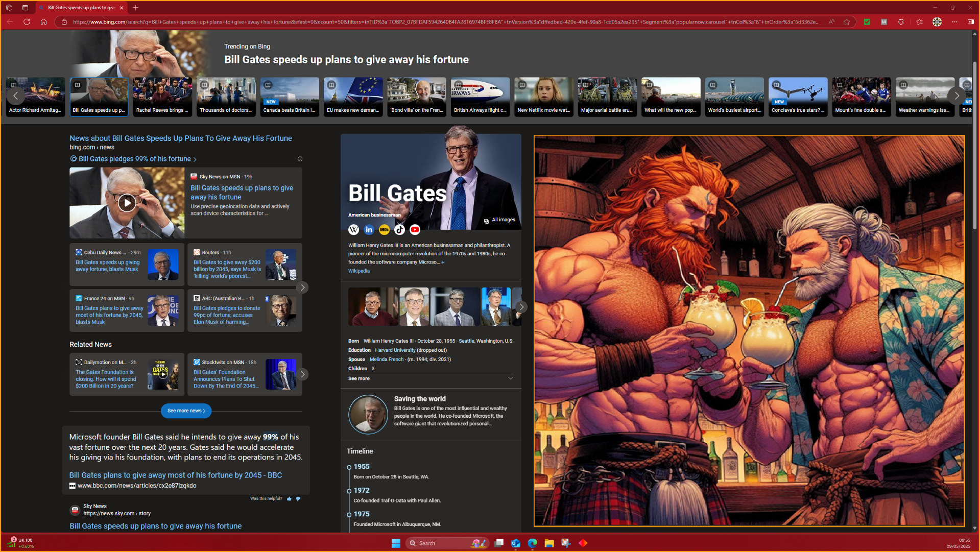Image resolution: width=980 pixels, height=552 pixels.
Task: Open Outlook from the taskbar
Action: (x=515, y=543)
